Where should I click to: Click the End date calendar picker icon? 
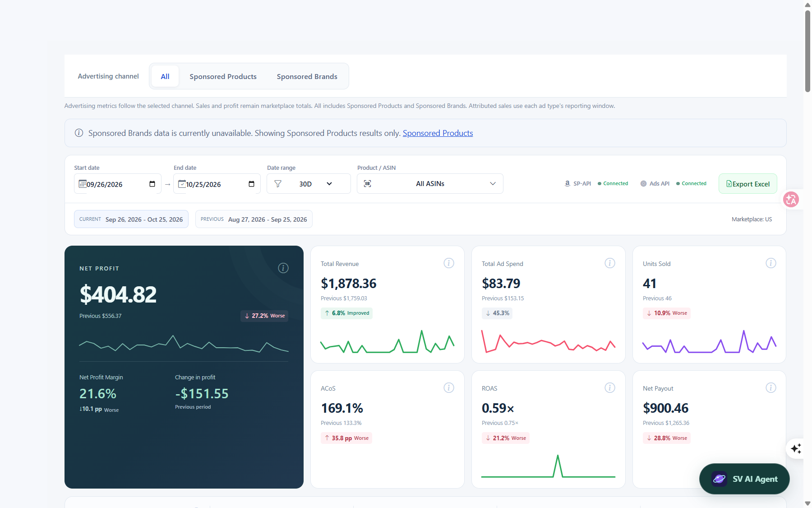(x=251, y=184)
